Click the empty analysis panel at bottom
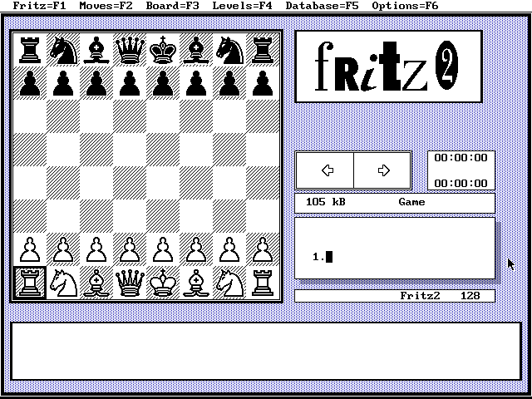 [266, 351]
